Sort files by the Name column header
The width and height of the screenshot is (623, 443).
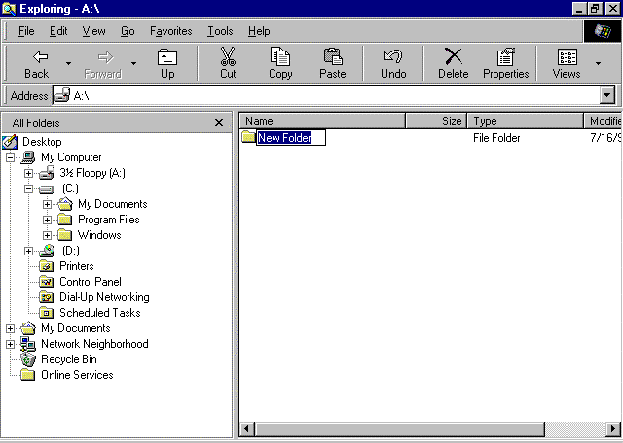coord(320,121)
